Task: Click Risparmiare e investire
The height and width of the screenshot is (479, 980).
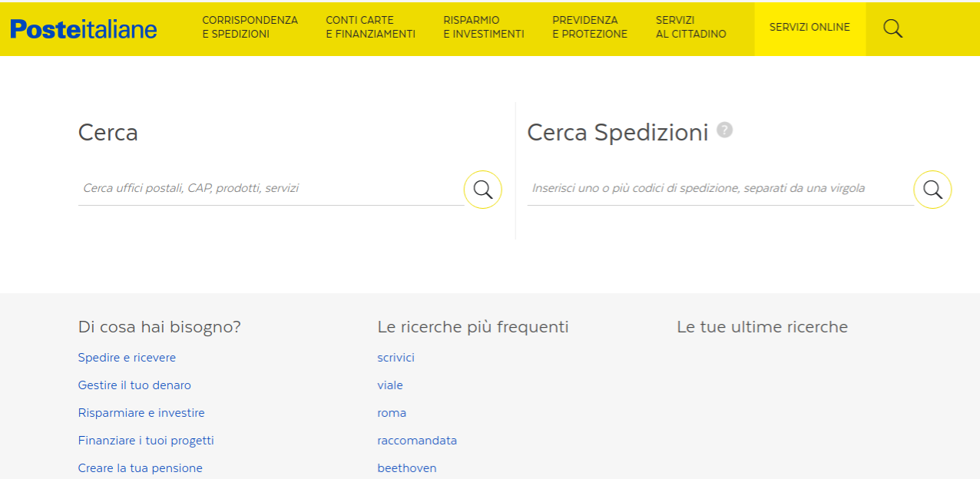Action: pos(141,412)
